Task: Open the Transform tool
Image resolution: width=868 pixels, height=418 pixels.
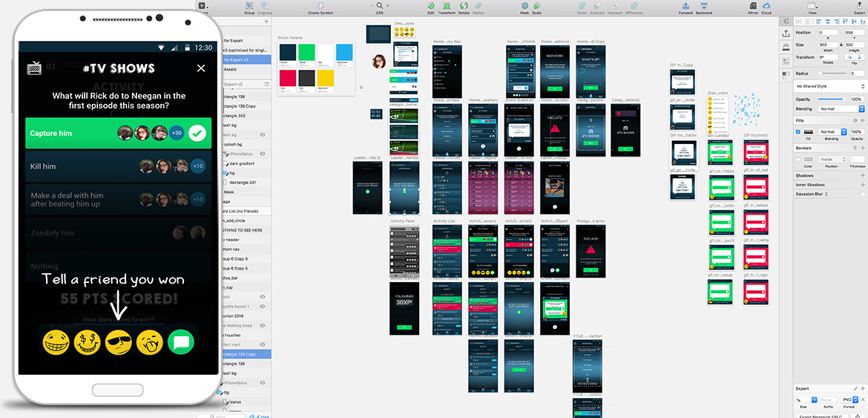Action: (447, 6)
